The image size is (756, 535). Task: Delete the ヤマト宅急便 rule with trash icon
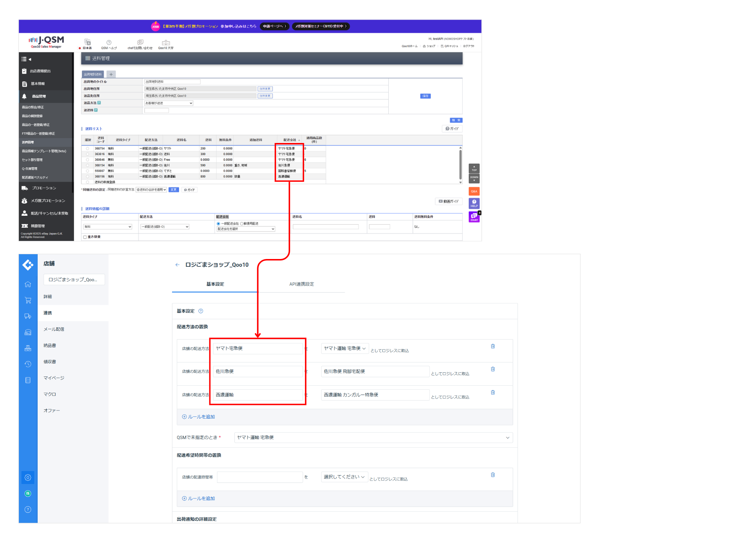[493, 346]
